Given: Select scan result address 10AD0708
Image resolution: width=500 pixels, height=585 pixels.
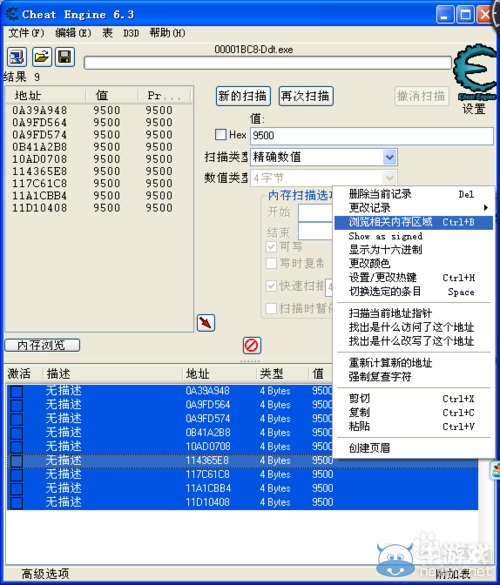Looking at the screenshot, I should [x=40, y=159].
